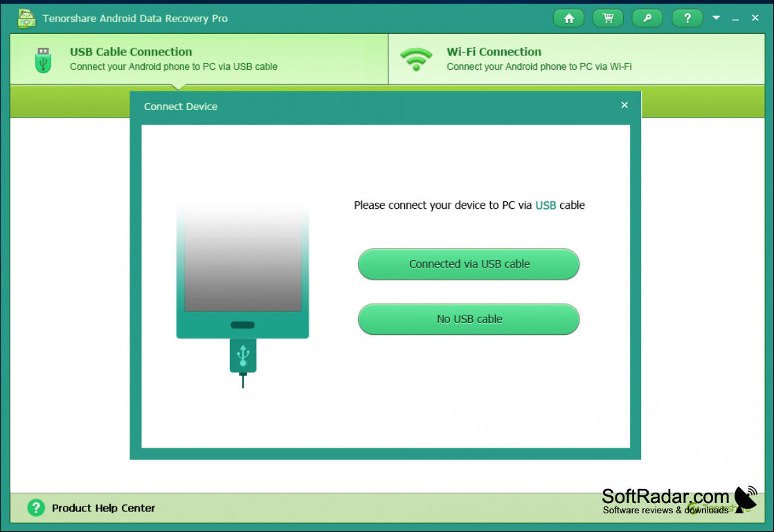Viewport: 774px width, 532px height.
Task: Click the green Help Center question icon
Action: 36,507
